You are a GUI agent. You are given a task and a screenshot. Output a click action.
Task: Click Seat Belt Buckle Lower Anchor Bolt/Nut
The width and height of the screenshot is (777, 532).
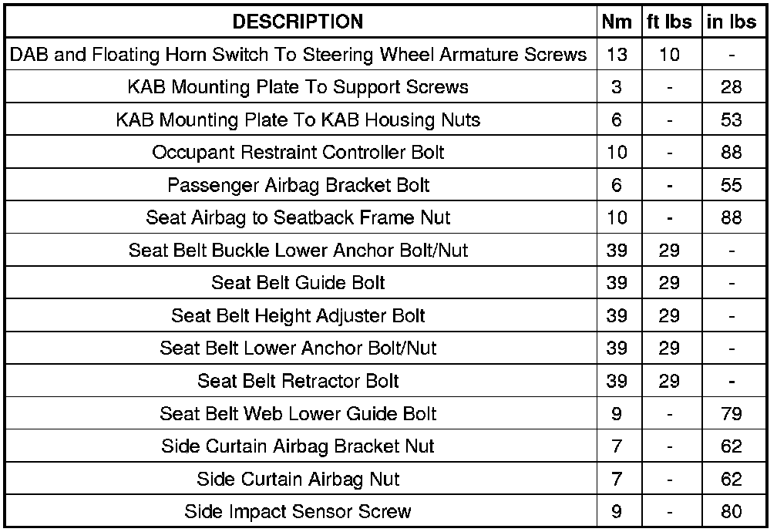pos(298,250)
